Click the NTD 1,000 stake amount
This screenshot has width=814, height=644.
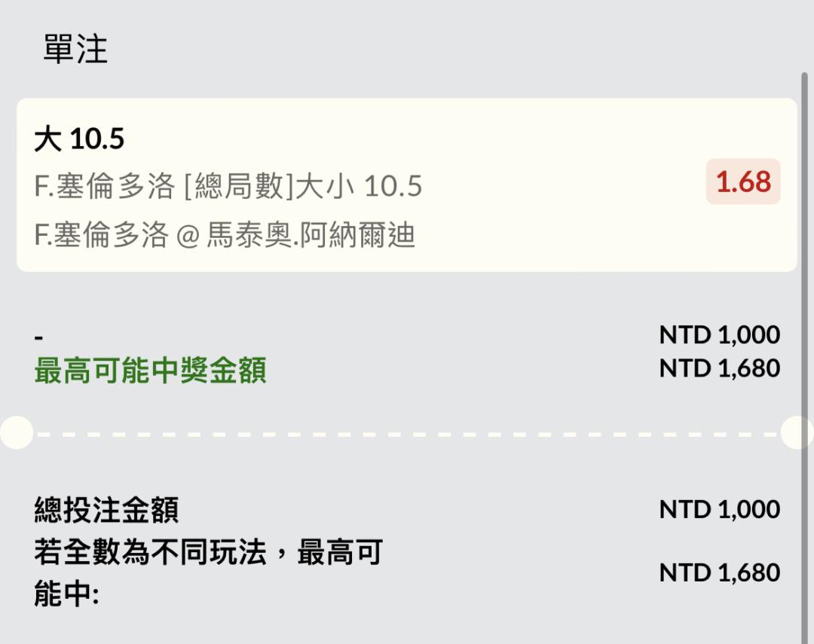pos(720,334)
